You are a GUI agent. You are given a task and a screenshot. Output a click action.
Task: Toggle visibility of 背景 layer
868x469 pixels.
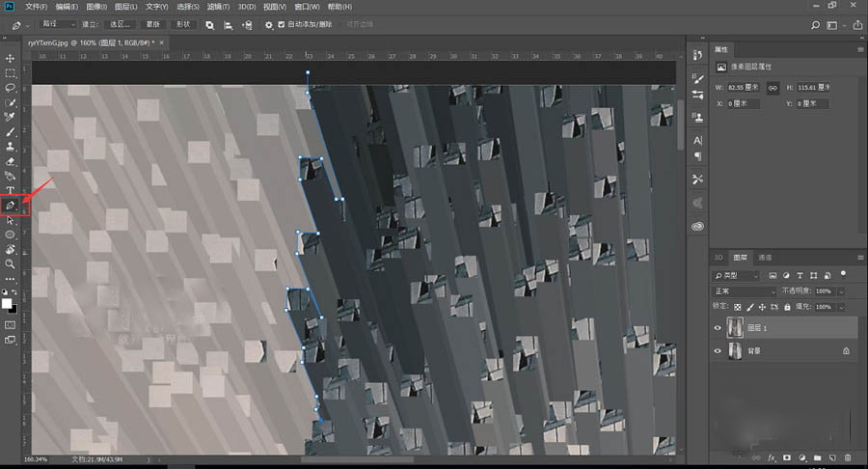pyautogui.click(x=718, y=351)
